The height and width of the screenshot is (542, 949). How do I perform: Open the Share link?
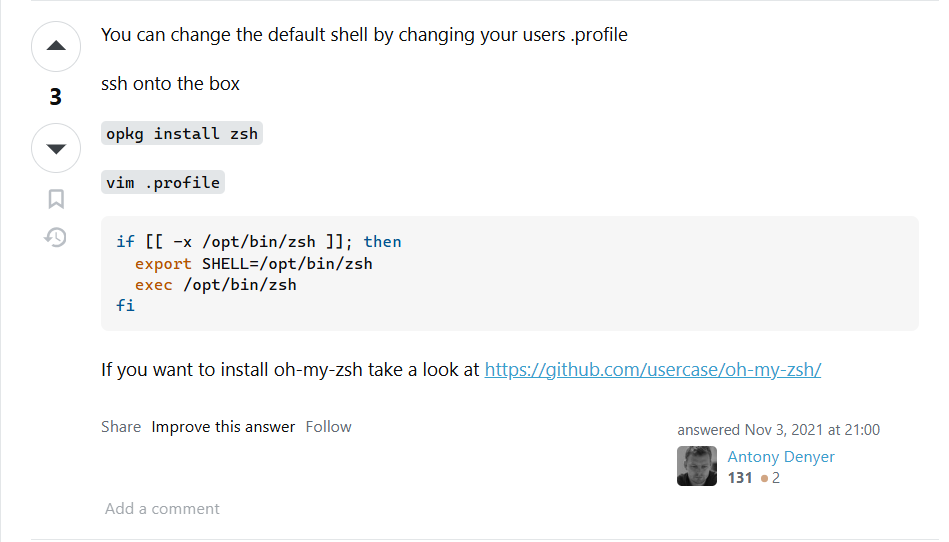121,427
